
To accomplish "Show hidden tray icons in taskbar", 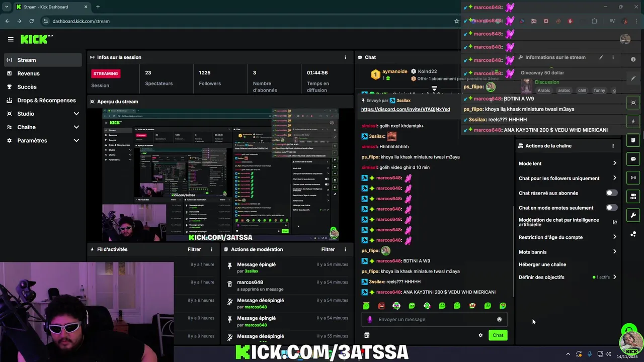I will click(x=568, y=354).
